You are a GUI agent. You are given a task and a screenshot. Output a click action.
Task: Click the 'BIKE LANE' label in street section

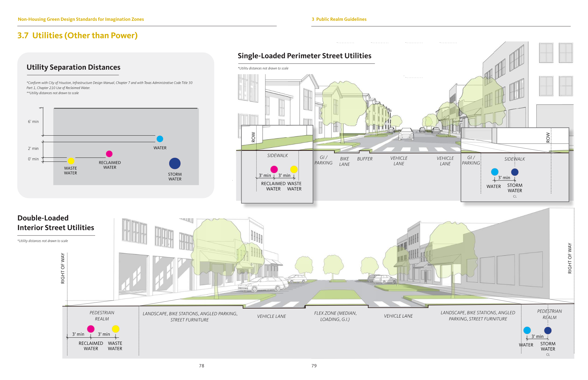click(x=344, y=161)
